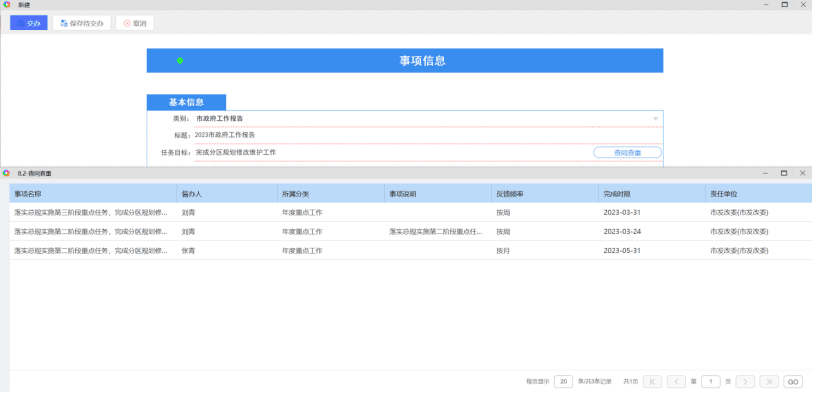Click 按周 in the 2023-03-31 row
Viewport: 813px width, 393px height.
point(503,213)
